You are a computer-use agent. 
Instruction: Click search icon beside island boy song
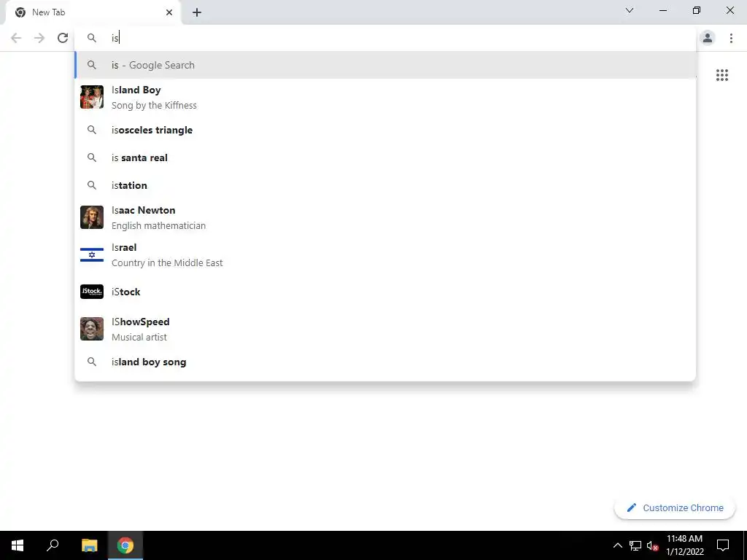(92, 362)
